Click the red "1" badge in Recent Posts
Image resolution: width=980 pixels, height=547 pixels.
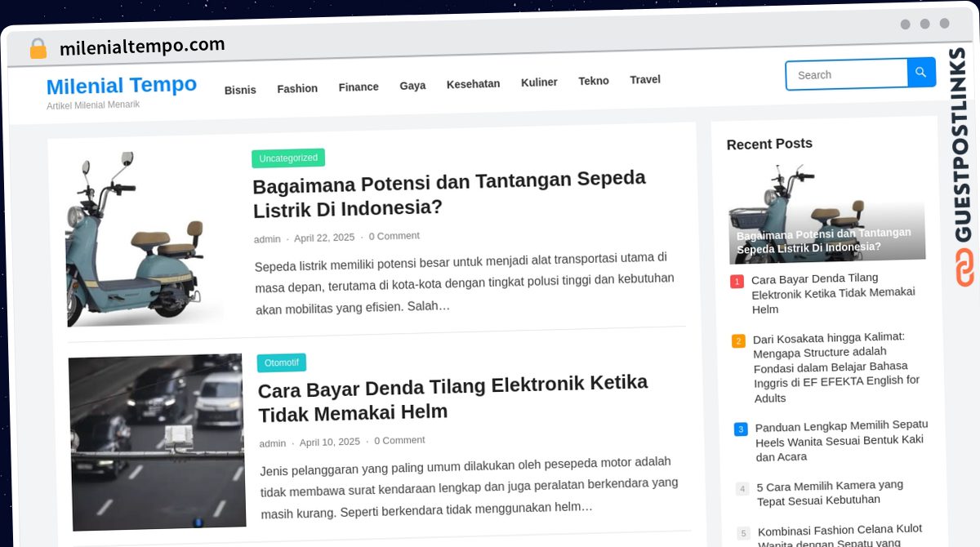click(x=737, y=280)
